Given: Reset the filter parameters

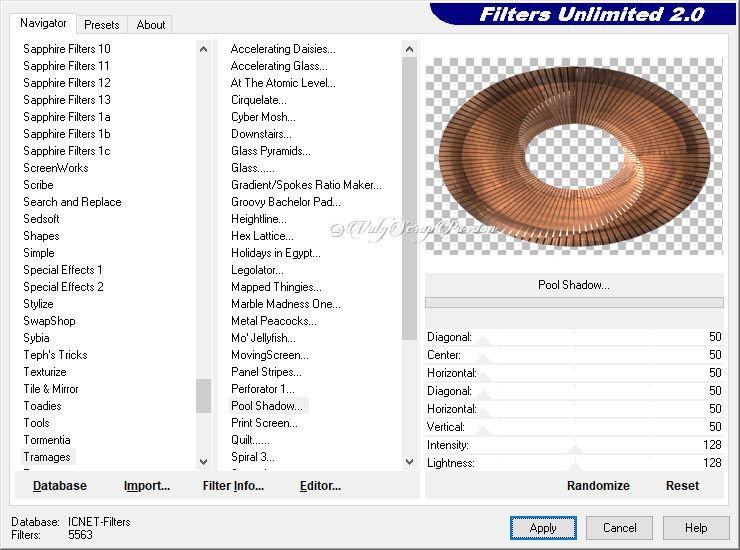Looking at the screenshot, I should [682, 486].
